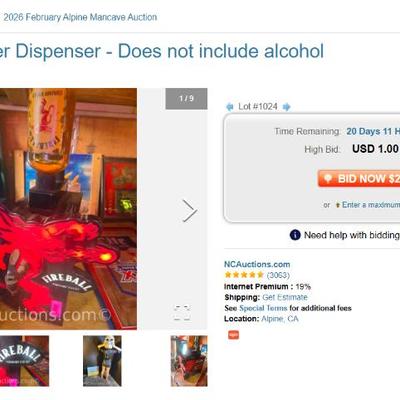The height and width of the screenshot is (400, 400).
Task: Click the arrow icon beside Enter a maximum
Action: coord(337,205)
